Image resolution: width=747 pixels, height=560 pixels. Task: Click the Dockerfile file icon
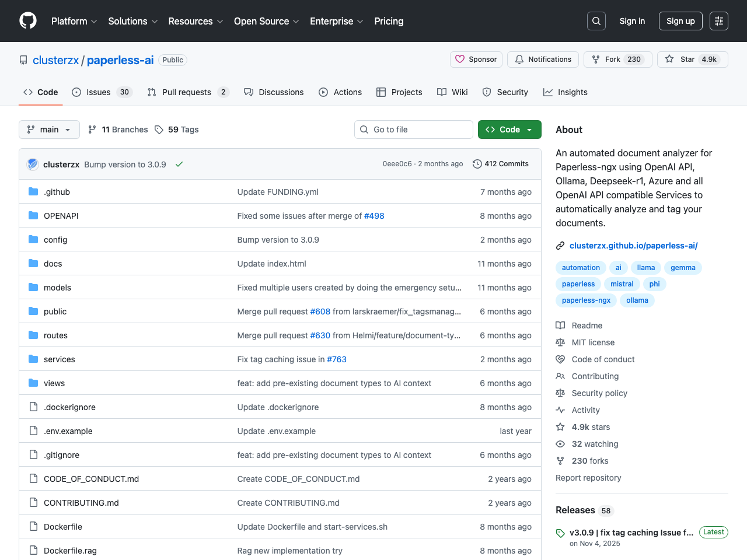coord(33,527)
